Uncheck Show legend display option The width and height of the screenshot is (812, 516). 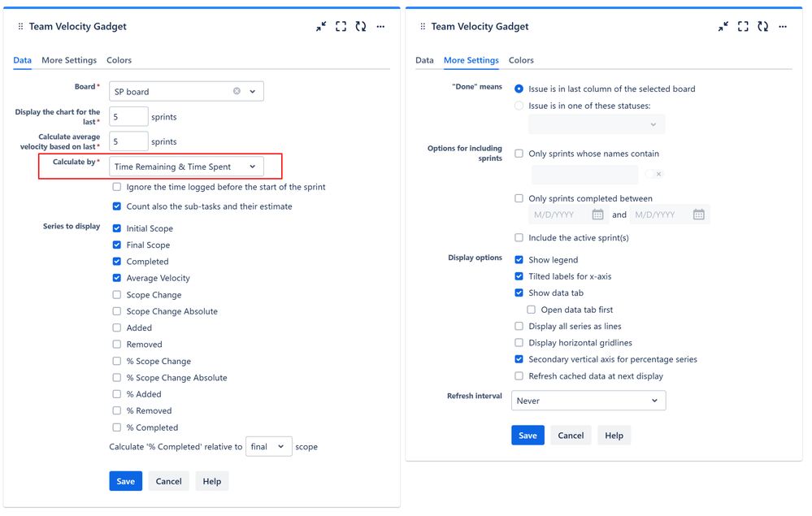point(519,260)
